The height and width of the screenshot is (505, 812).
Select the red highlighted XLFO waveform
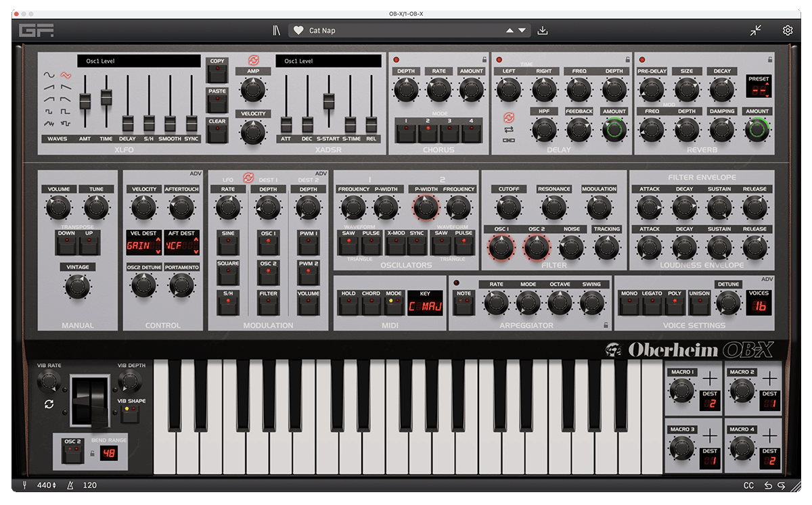tap(66, 75)
